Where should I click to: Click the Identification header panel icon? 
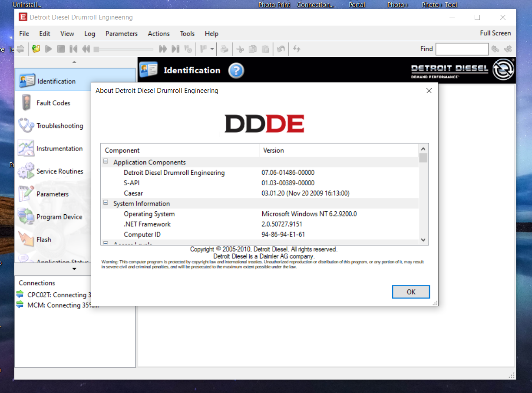149,69
